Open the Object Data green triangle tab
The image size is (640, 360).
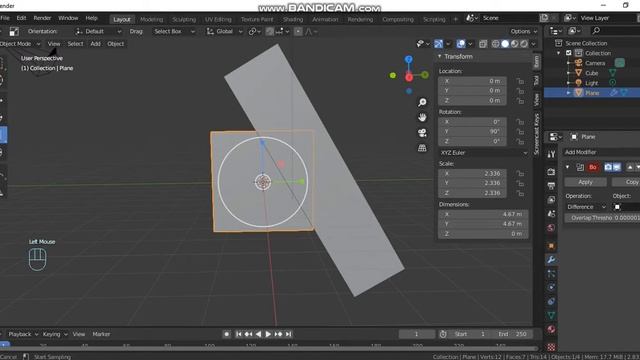(551, 315)
